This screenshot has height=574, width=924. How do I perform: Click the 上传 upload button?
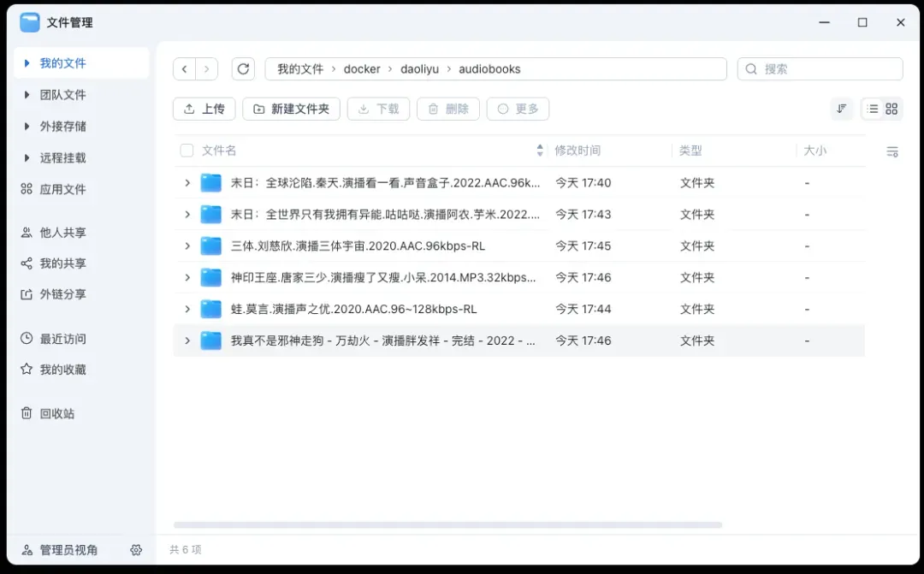coord(204,109)
